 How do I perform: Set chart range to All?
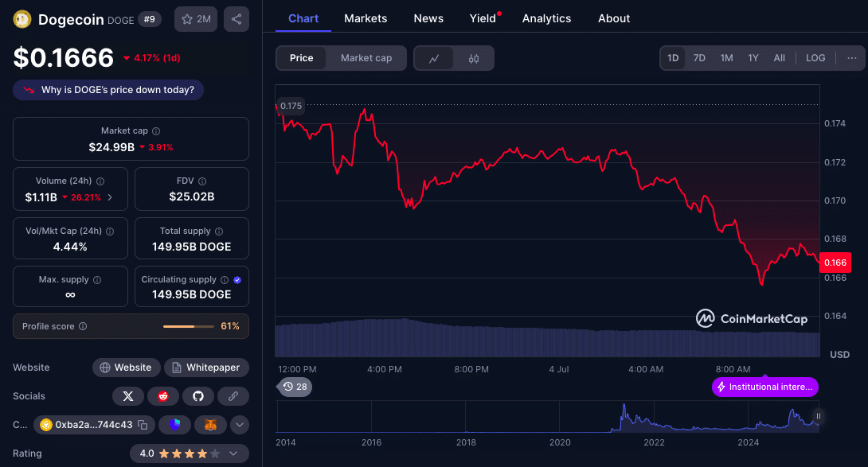point(779,57)
